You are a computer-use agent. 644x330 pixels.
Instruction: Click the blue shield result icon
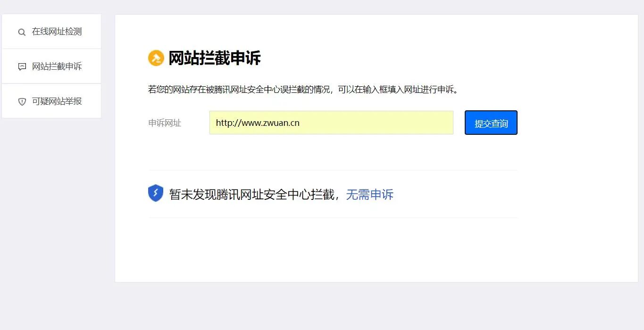[x=156, y=193]
